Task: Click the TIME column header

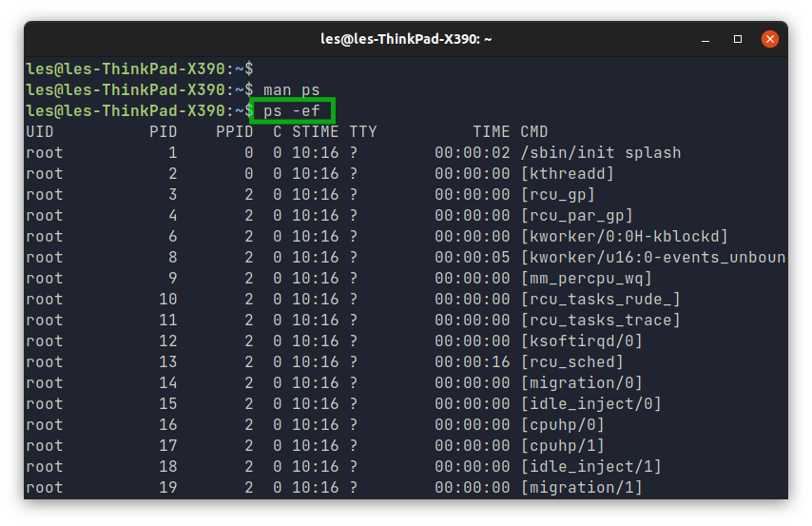Action: (491, 131)
